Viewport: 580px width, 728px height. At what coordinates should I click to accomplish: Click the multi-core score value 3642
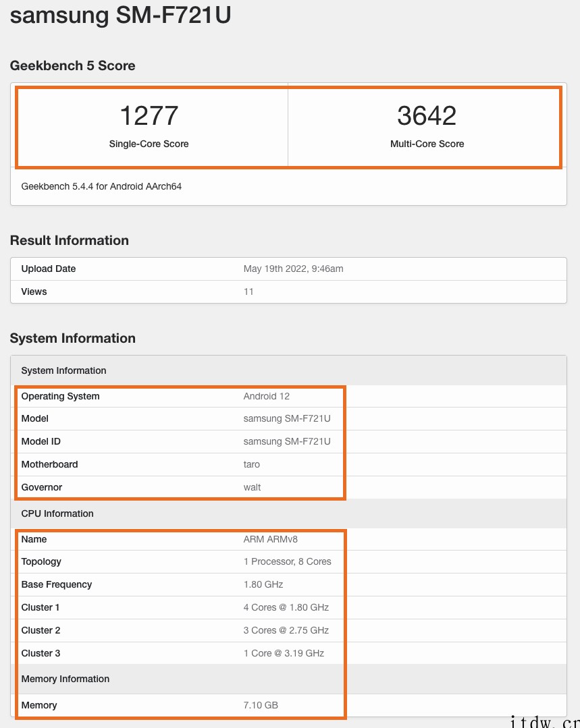tap(427, 115)
